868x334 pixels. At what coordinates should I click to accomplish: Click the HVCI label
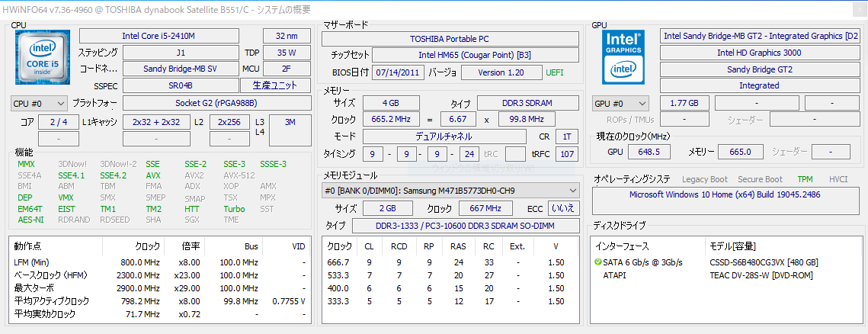839,179
